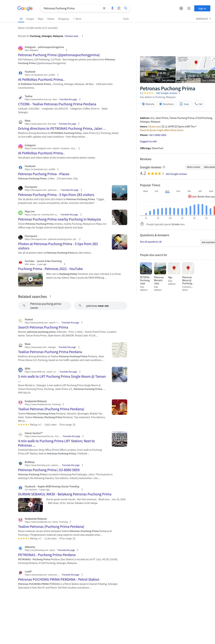215x644 pixels.
Task: Open options menu beside Choose area
Action: (82, 36)
